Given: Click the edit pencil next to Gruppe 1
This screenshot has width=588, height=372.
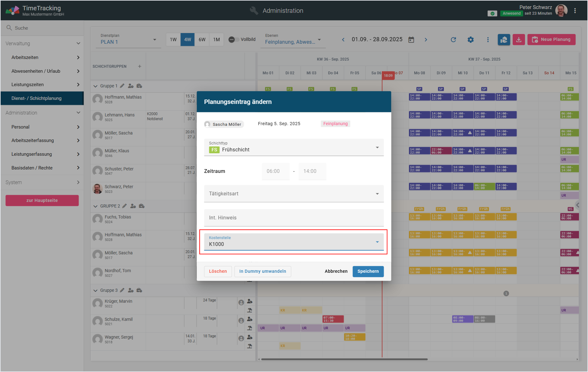Looking at the screenshot, I should coord(122,86).
